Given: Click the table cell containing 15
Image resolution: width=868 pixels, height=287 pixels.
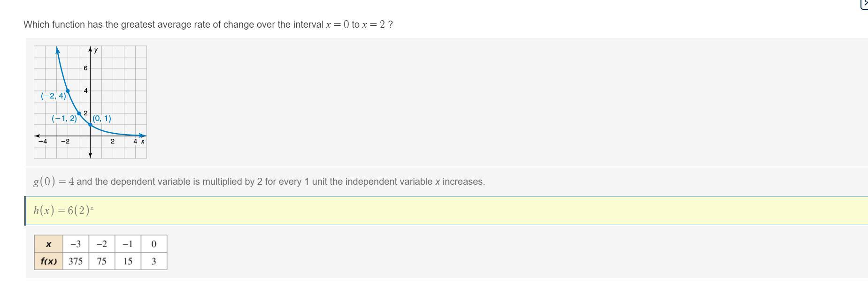Looking at the screenshot, I should (x=128, y=261).
